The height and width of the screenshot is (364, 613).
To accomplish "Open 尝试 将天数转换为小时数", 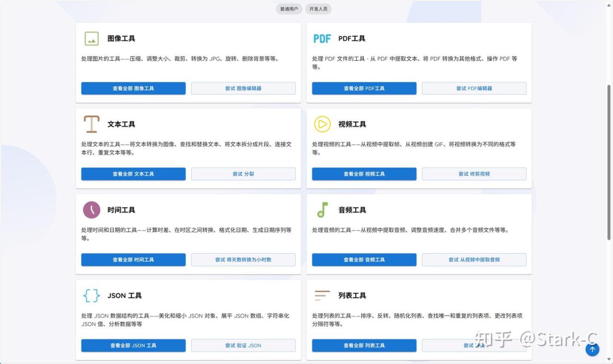I will point(243,260).
